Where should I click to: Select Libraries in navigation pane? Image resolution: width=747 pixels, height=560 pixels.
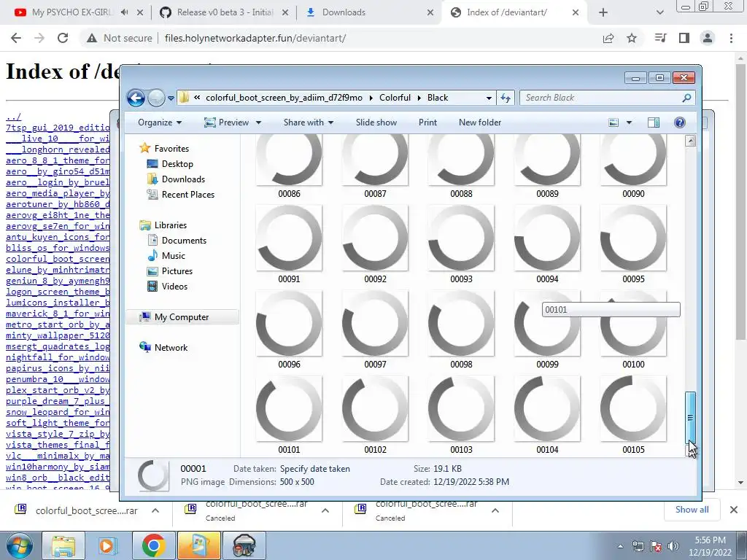[171, 225]
